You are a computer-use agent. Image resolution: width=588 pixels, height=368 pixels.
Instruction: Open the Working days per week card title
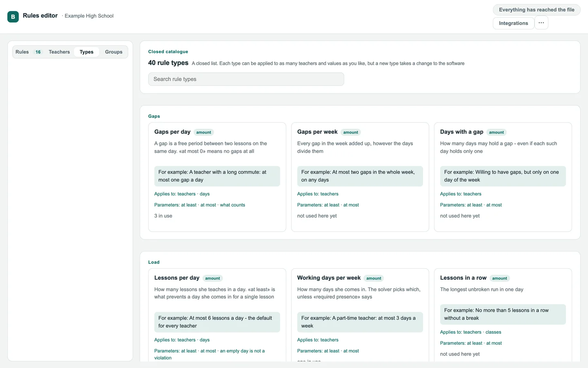tap(329, 278)
